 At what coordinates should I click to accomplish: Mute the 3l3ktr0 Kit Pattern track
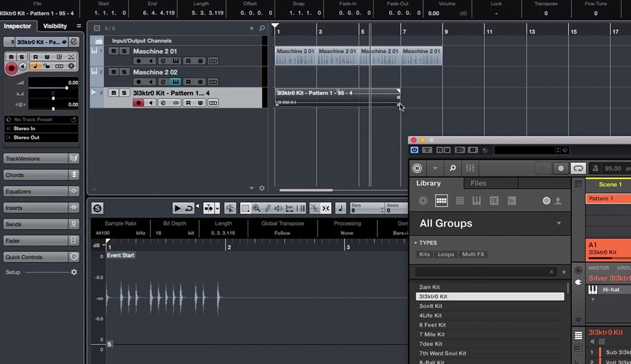113,93
